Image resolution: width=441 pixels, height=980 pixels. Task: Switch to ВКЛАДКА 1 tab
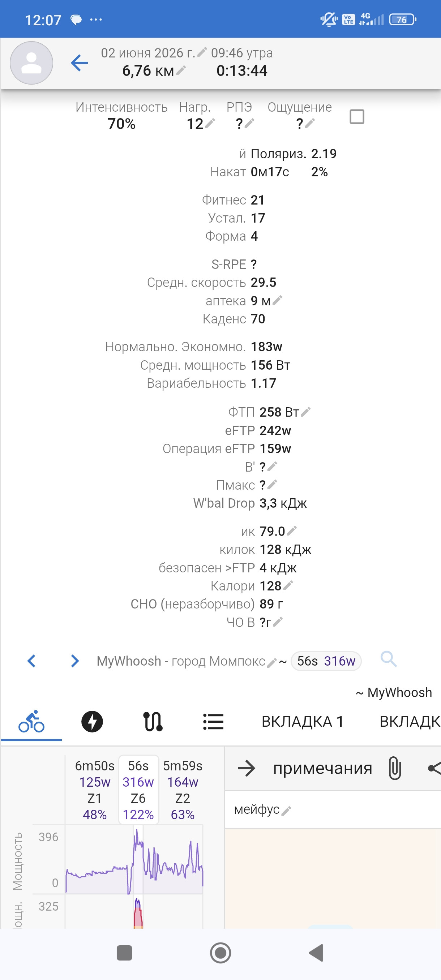click(303, 721)
